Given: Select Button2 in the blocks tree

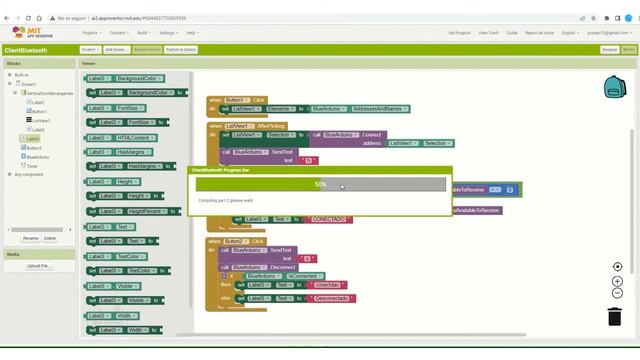Looking at the screenshot, I should pyautogui.click(x=31, y=148).
